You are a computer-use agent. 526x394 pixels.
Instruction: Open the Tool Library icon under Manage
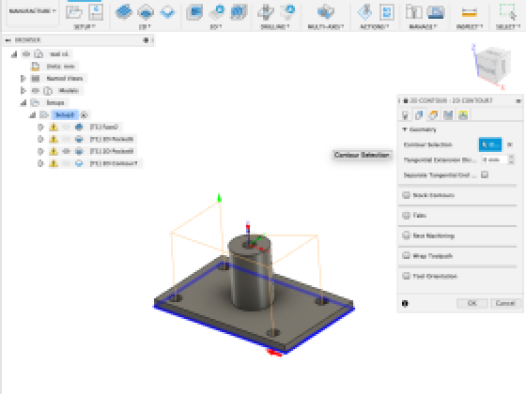coord(414,12)
